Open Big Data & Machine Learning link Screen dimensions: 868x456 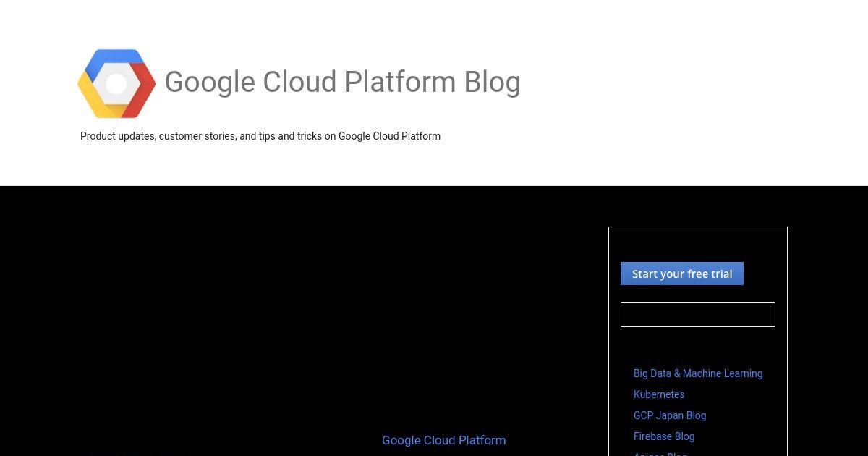pos(698,373)
